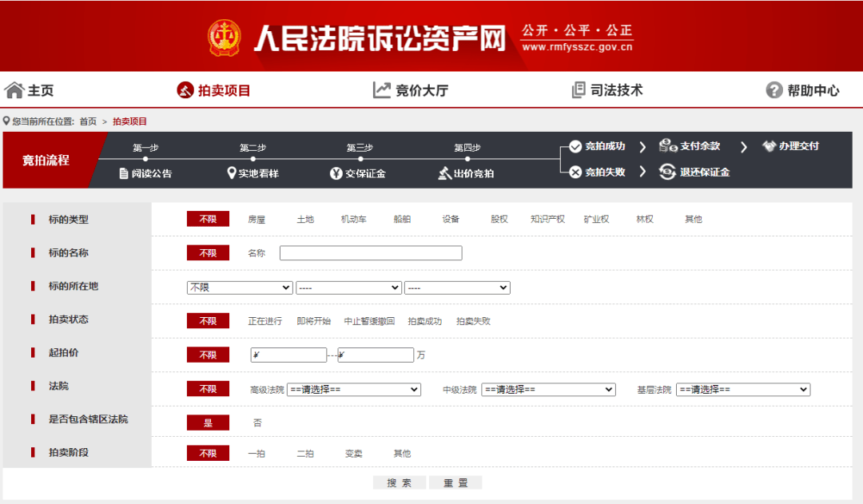This screenshot has height=504, width=863.
Task: Choose 即将开始 auction status
Action: point(314,321)
